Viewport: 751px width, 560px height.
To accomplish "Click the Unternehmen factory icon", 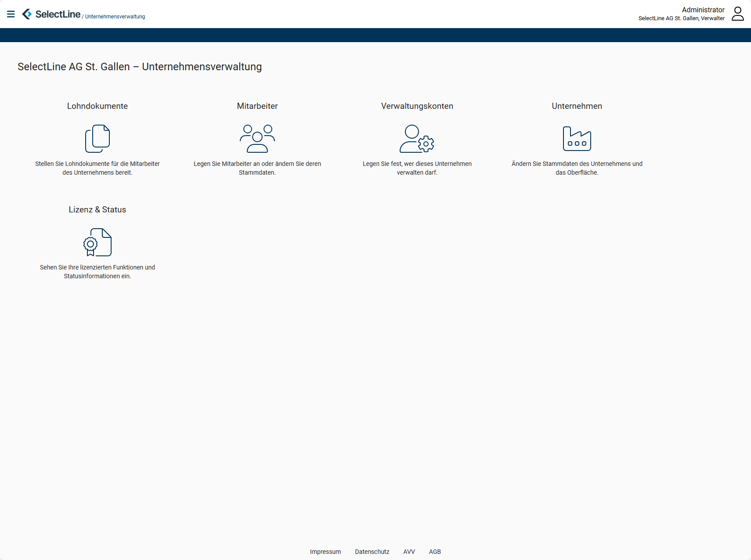I will click(x=577, y=139).
